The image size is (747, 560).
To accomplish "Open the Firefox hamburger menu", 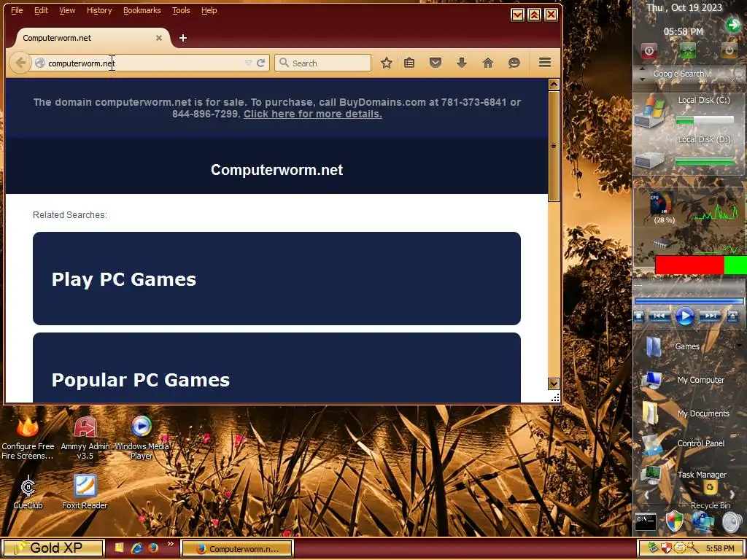I will point(545,63).
